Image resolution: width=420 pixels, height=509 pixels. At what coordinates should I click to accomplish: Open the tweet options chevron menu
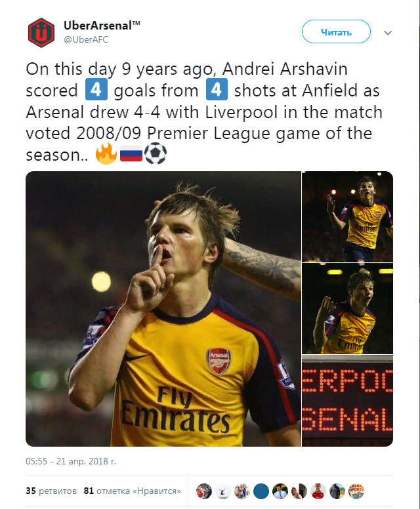click(388, 32)
